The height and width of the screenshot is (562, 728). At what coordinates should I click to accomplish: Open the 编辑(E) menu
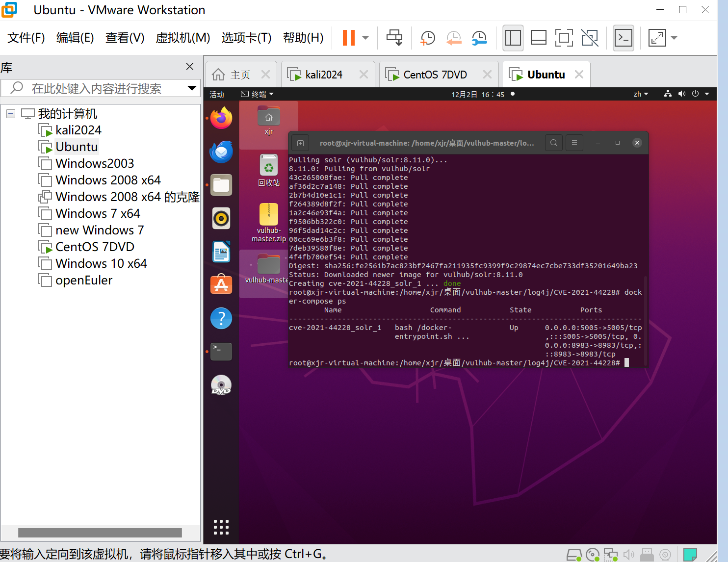(x=75, y=38)
